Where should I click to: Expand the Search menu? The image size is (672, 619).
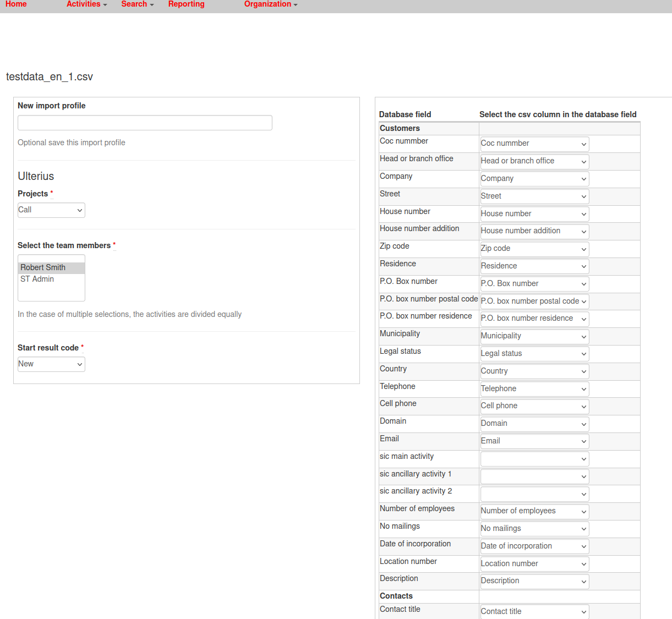(x=137, y=4)
